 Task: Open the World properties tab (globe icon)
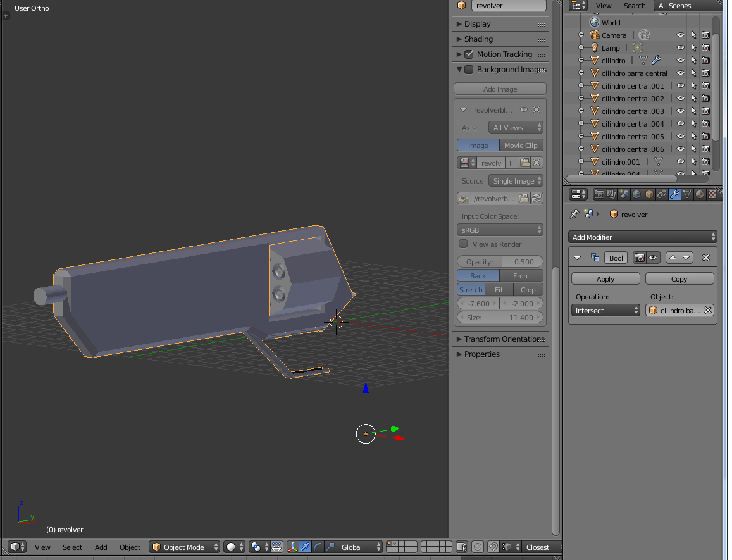[x=636, y=194]
